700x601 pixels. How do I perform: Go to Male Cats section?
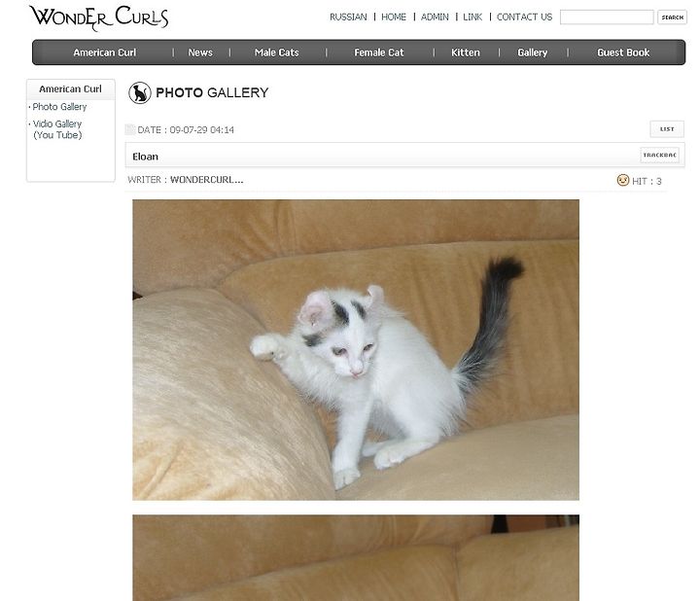276,53
